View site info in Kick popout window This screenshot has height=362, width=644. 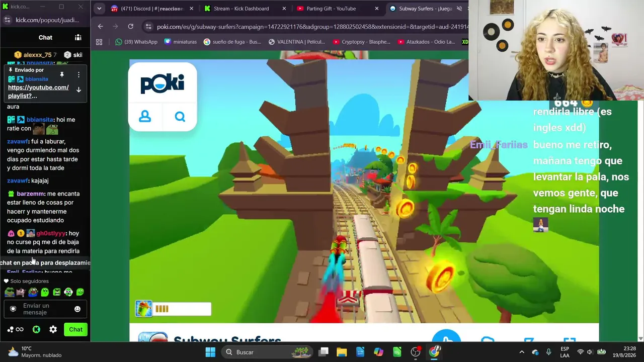(x=7, y=20)
